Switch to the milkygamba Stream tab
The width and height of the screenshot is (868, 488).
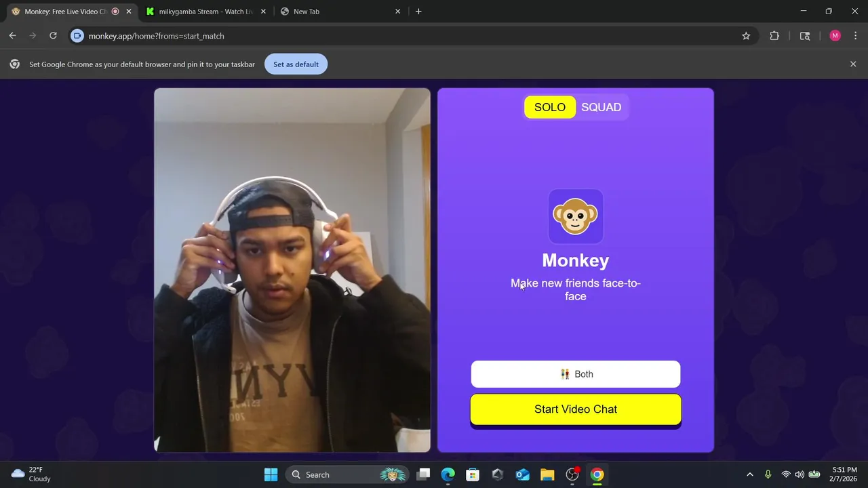pos(205,12)
